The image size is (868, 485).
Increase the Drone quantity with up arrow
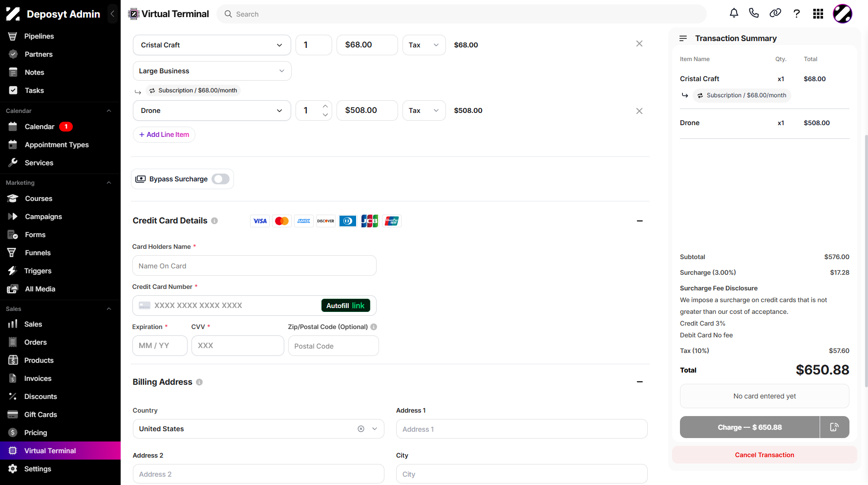(x=325, y=106)
